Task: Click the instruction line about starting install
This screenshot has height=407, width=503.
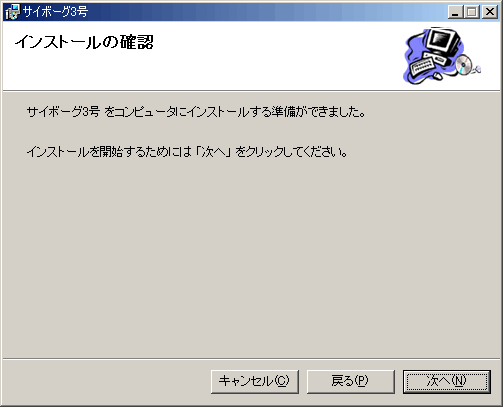Action: point(187,152)
